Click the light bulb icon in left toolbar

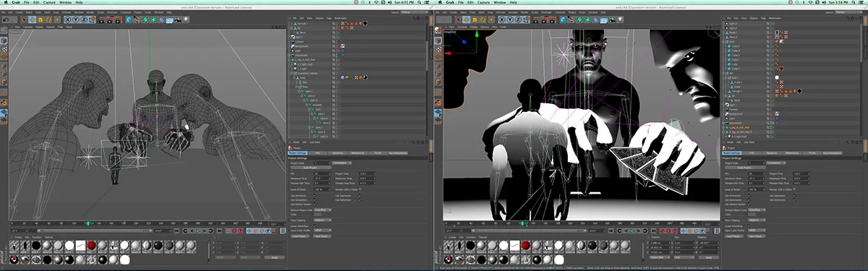[x=186, y=20]
